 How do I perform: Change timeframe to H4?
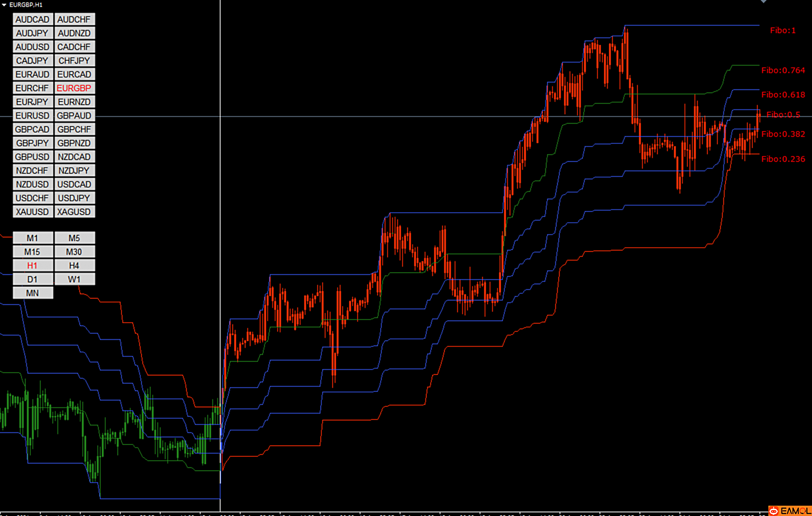tap(74, 265)
